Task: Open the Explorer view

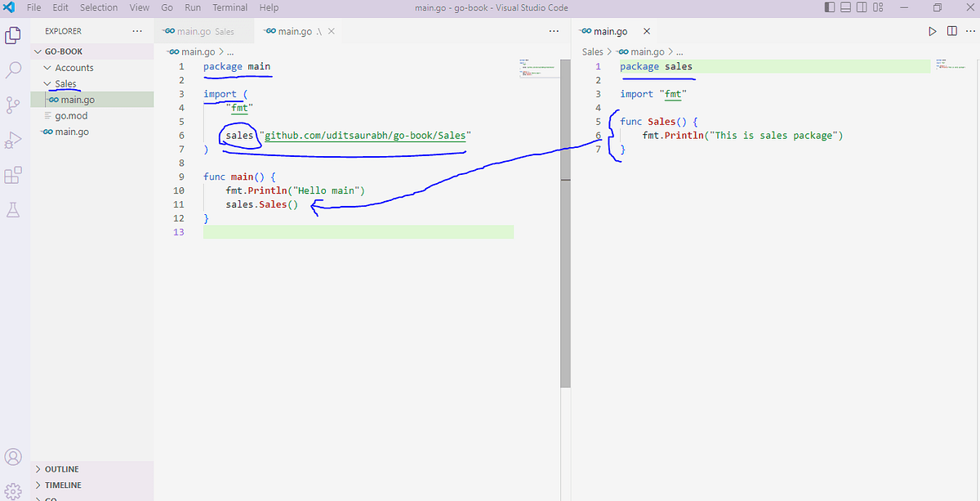Action: point(12,36)
